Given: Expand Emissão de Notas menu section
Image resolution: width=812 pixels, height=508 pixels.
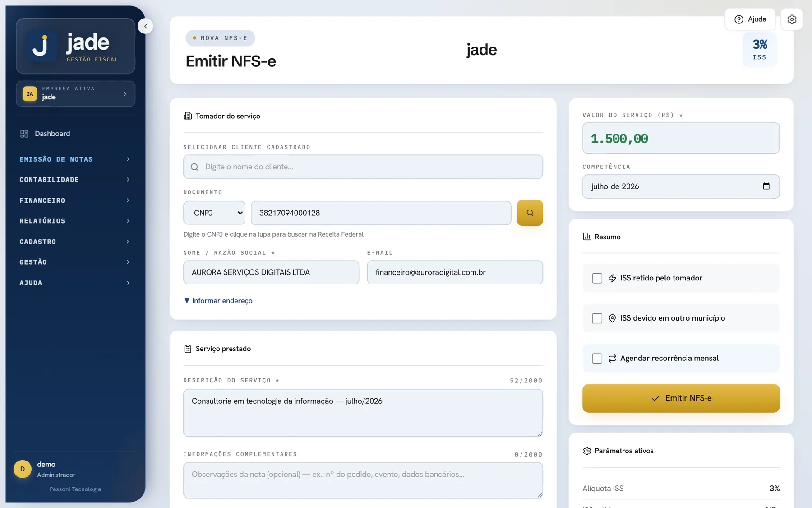Looking at the screenshot, I should tap(75, 159).
